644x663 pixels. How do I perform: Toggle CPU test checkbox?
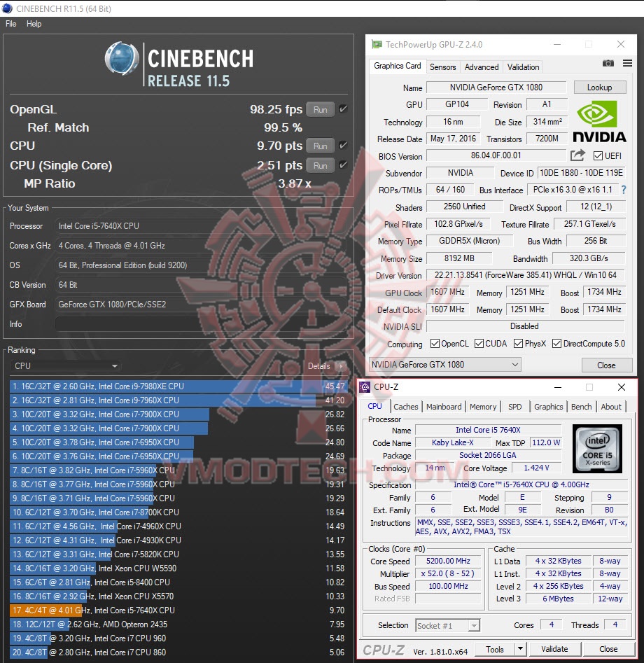click(x=343, y=146)
